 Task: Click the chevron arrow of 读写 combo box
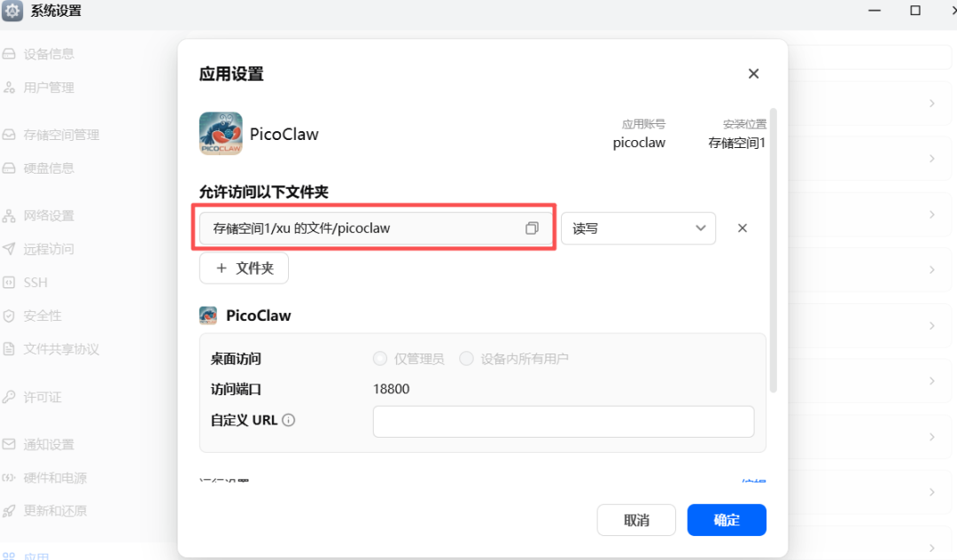pos(701,228)
